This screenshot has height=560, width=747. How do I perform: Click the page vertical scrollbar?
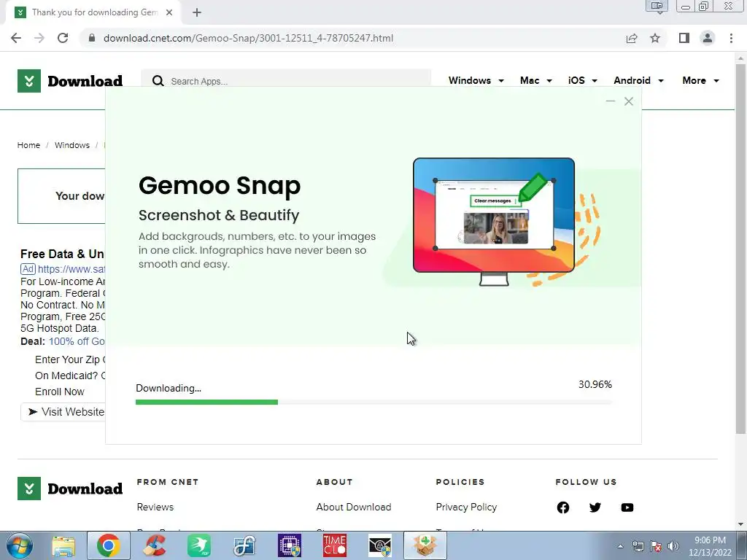740,248
